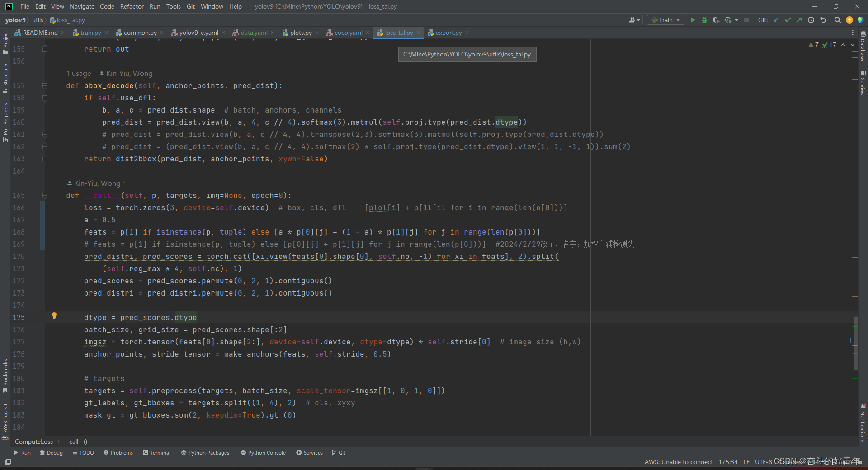Click the editor vertical scrollbar thumb
The width and height of the screenshot is (868, 470).
[855, 343]
